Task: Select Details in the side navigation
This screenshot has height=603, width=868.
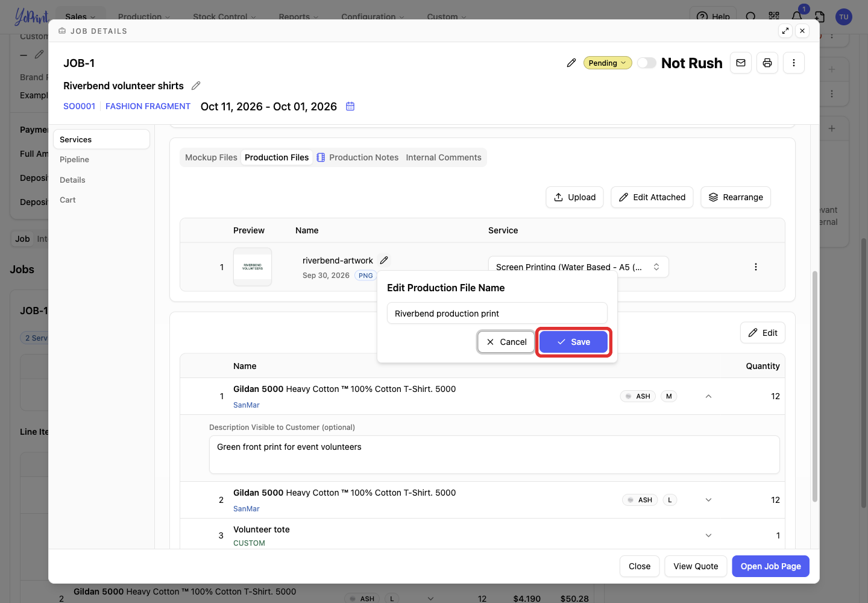Action: point(101,180)
